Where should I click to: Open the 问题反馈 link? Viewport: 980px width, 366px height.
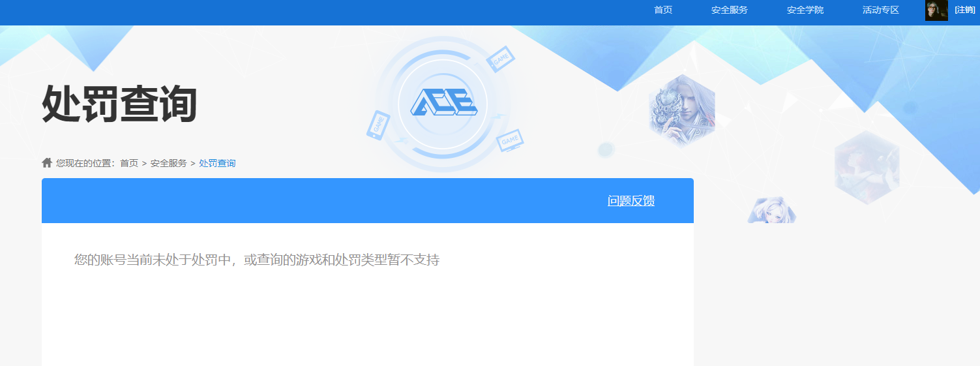click(x=631, y=201)
